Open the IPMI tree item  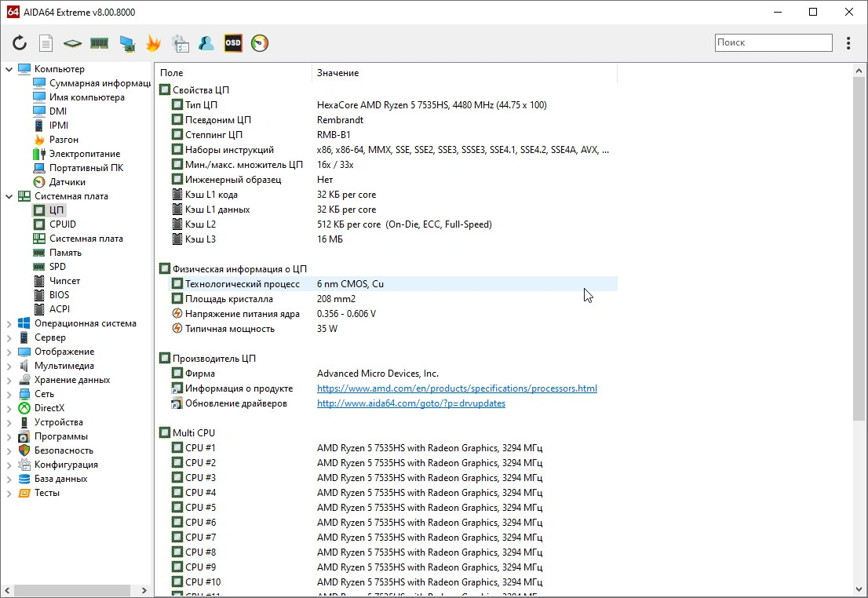[51, 125]
